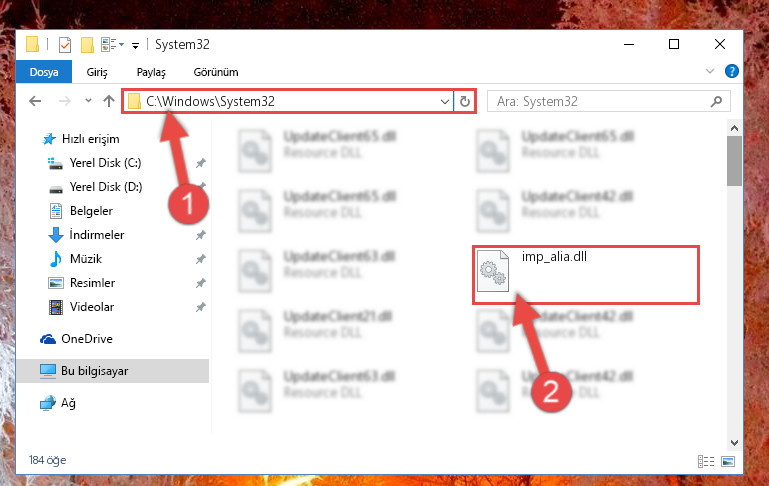Image resolution: width=769 pixels, height=486 pixels.
Task: Click the Ara: System32 search field
Action: click(x=601, y=102)
